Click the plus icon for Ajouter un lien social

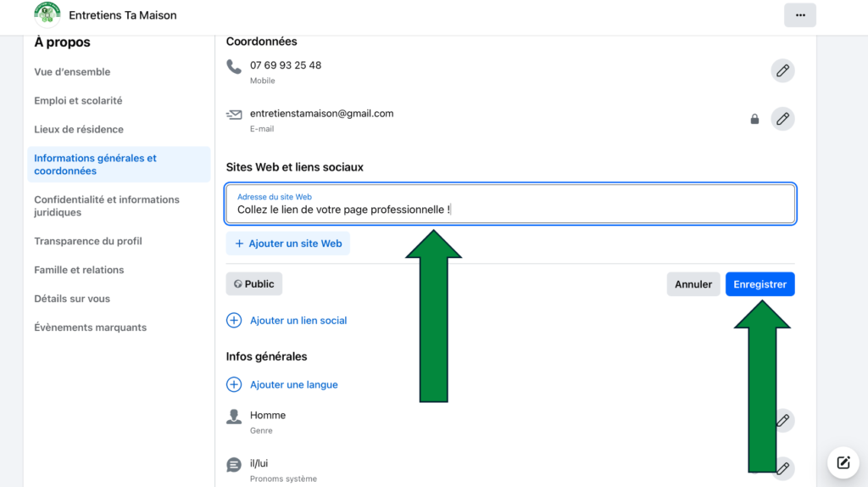pyautogui.click(x=234, y=321)
